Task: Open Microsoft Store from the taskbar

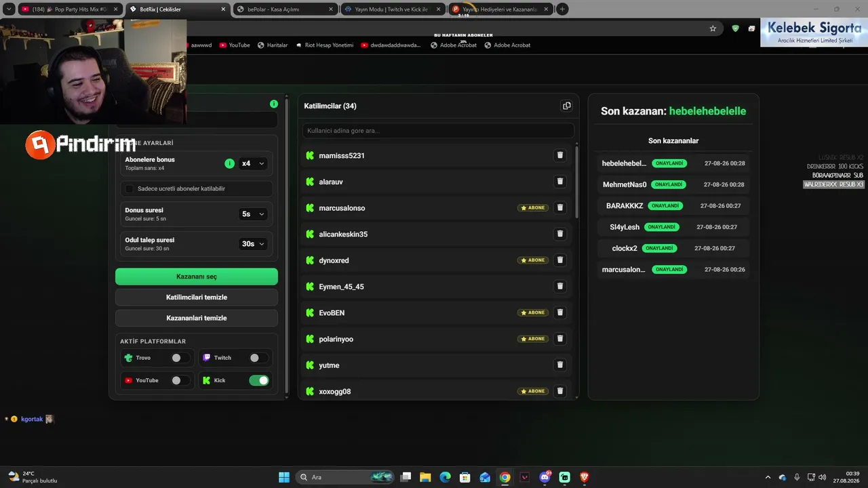Action: [x=465, y=477]
